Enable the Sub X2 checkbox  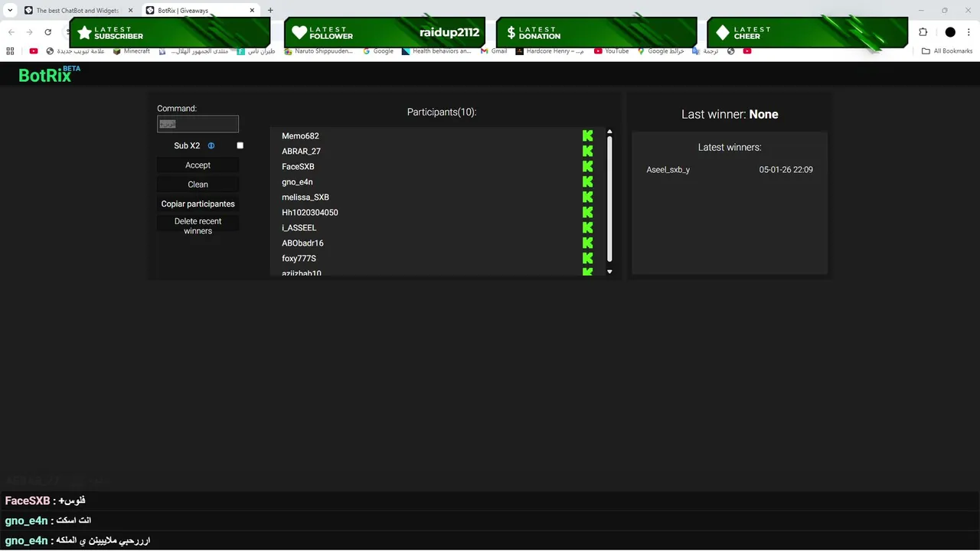240,145
